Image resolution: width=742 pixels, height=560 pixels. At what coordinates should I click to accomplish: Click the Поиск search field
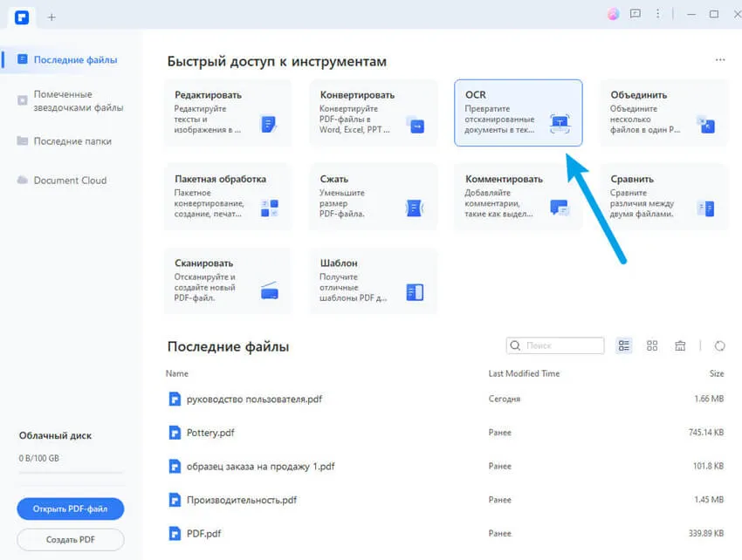point(561,345)
